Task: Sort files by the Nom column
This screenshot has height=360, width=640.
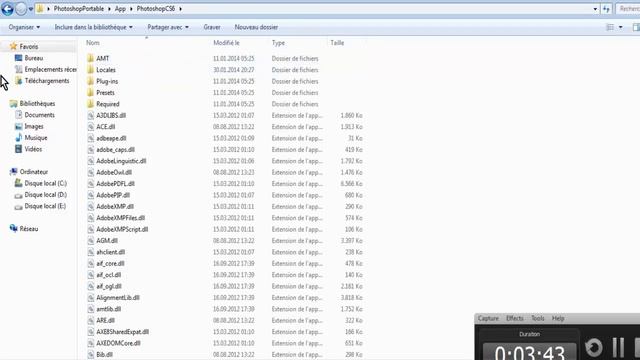Action: (x=93, y=42)
